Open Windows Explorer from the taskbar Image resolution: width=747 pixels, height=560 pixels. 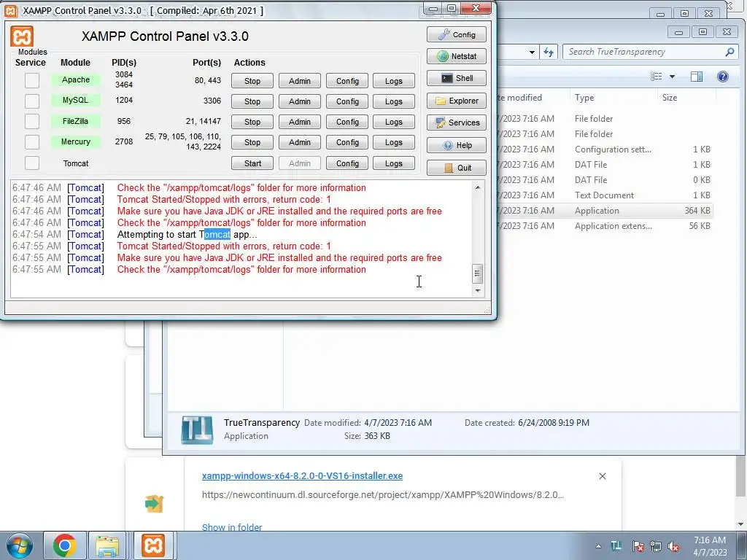(x=107, y=545)
